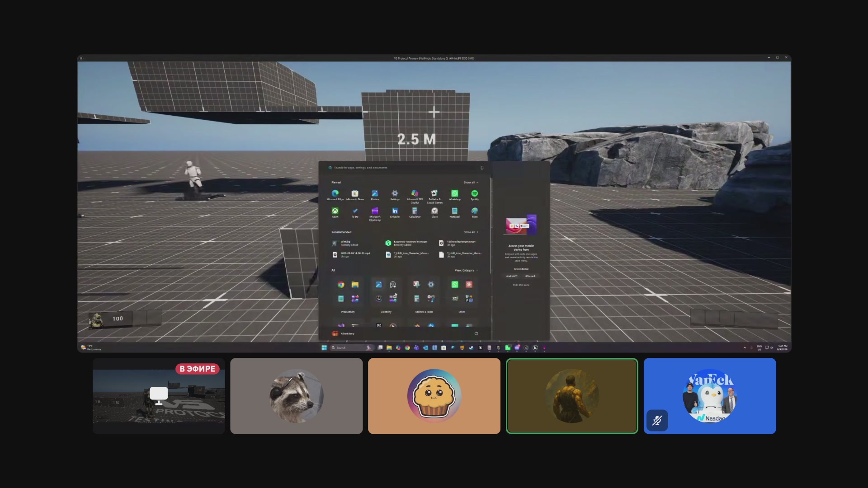Open the Productivity app category folder

(x=348, y=292)
